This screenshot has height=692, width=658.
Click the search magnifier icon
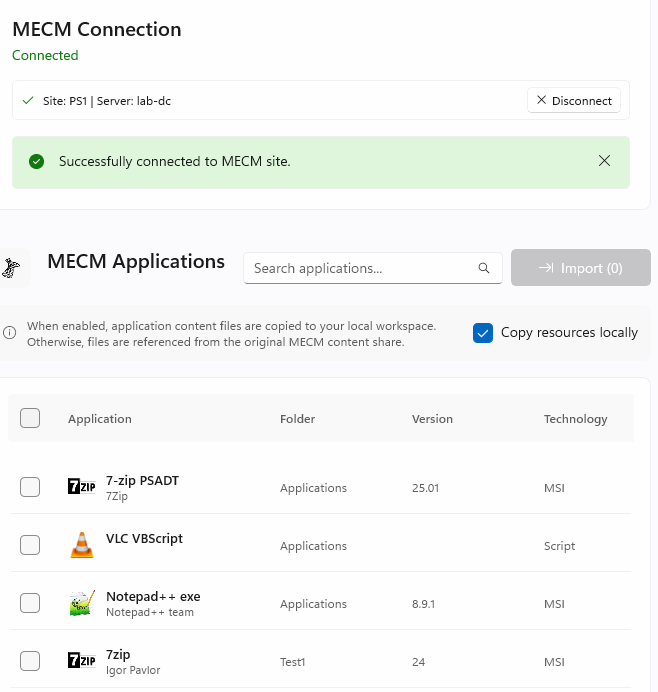(x=484, y=268)
